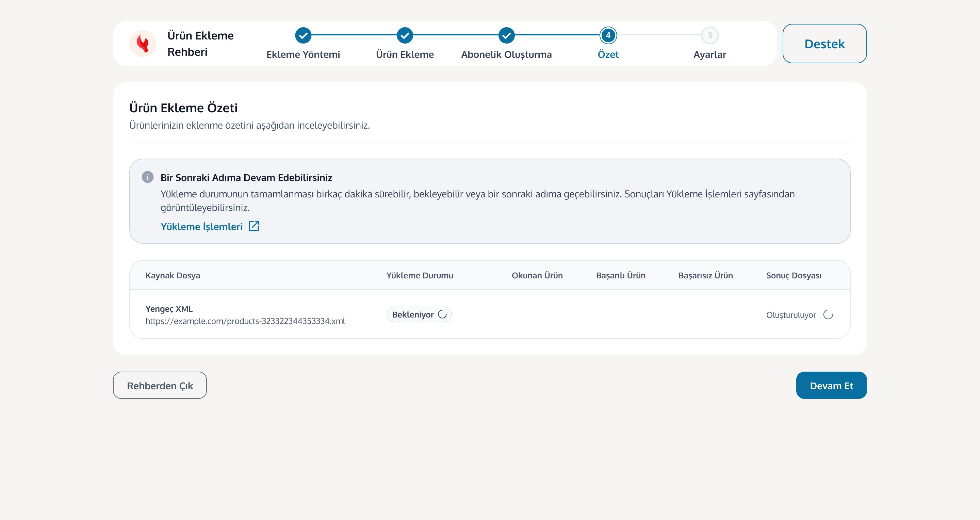This screenshot has width=980, height=520.
Task: Click the Abonelik Oluşturma step checkmark circle
Action: [506, 35]
